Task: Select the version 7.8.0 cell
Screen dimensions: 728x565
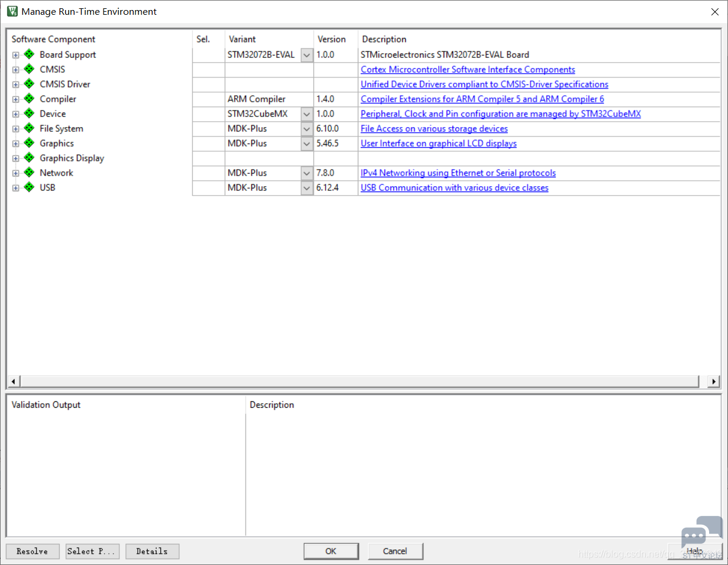Action: [x=336, y=173]
